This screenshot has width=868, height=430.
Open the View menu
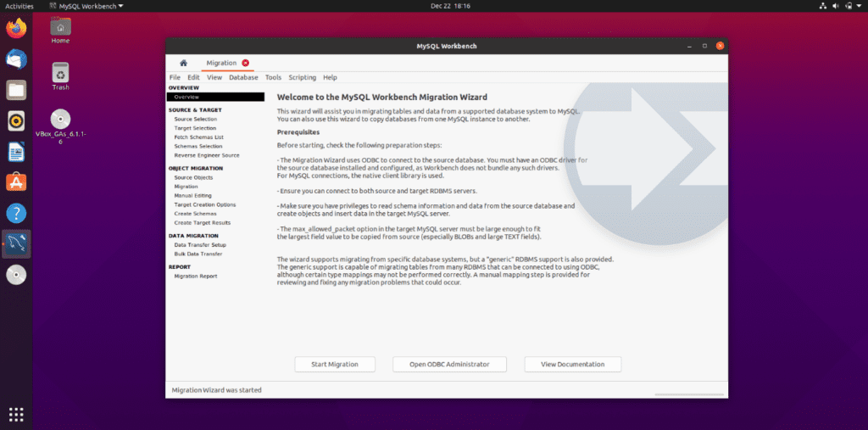pos(214,77)
